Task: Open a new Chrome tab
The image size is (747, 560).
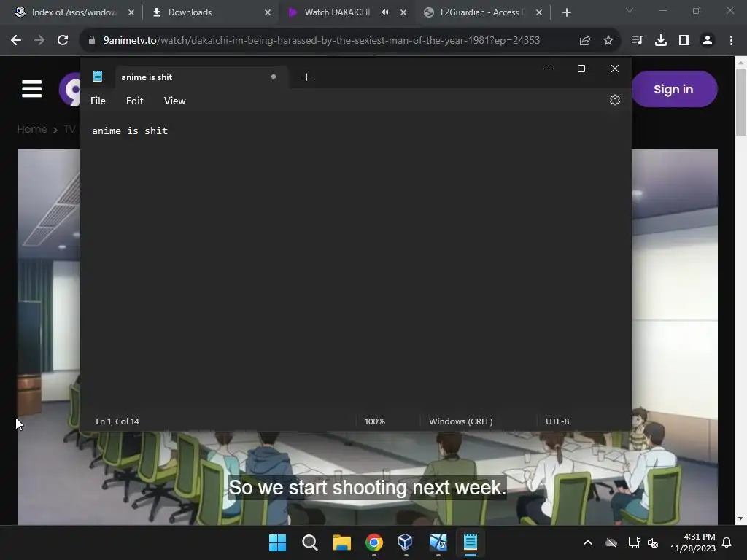Action: click(566, 12)
